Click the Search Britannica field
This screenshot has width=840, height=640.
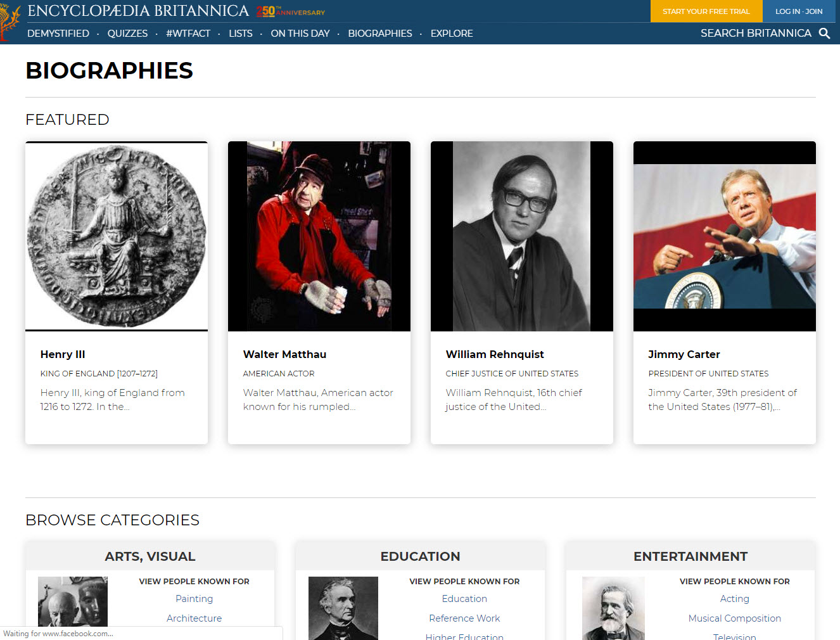tap(755, 34)
